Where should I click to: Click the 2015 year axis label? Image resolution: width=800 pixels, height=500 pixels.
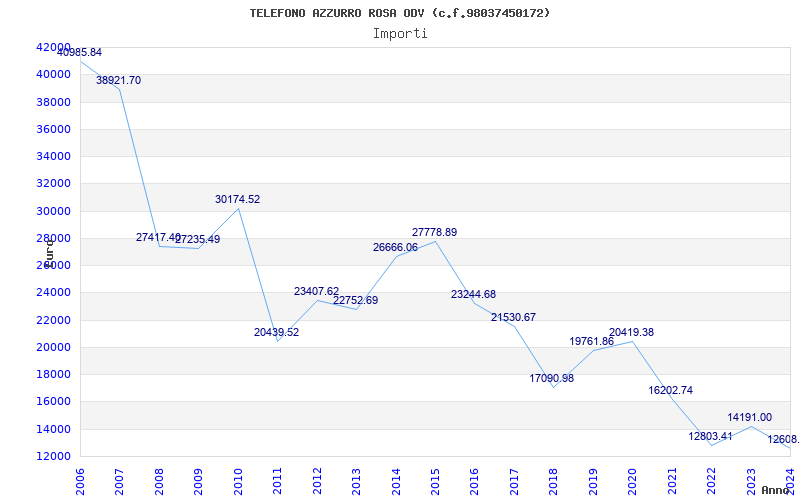coord(435,482)
